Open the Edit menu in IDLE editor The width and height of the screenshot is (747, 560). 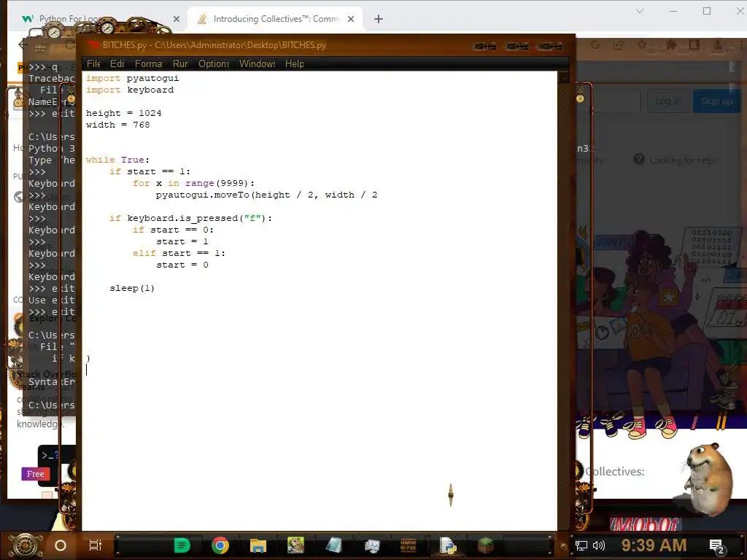click(x=117, y=64)
